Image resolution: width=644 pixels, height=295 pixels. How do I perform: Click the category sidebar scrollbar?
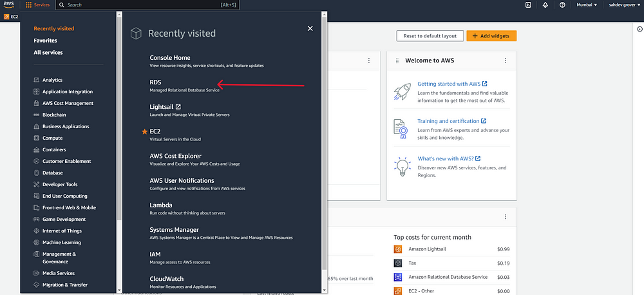click(120, 119)
